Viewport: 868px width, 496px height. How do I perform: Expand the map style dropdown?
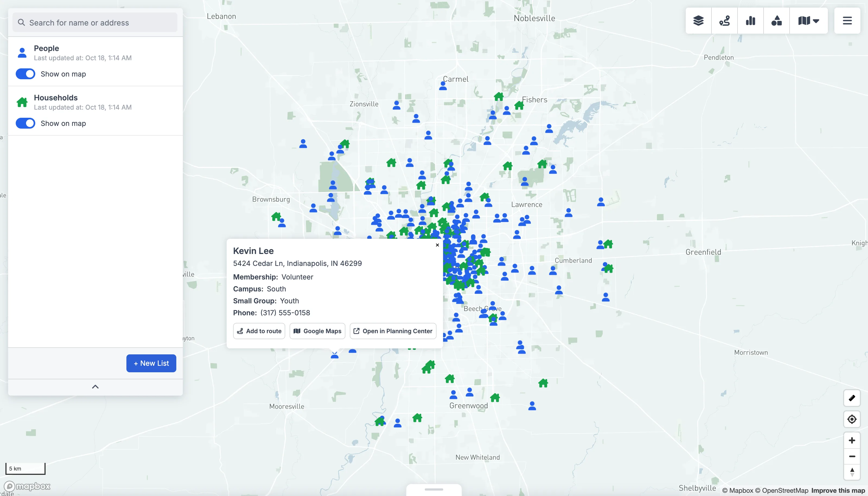808,21
